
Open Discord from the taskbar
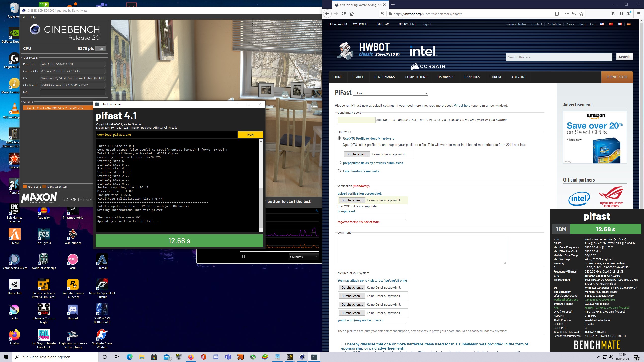point(216,357)
